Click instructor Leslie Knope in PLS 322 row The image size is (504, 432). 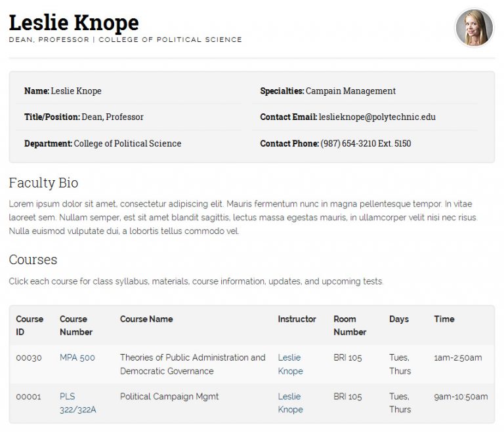pyautogui.click(x=290, y=403)
